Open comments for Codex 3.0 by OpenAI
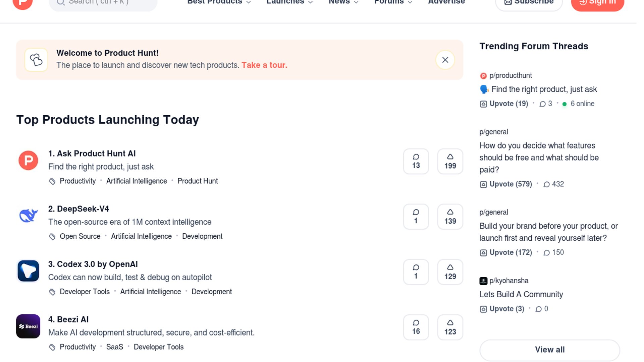Screen dimensions: 644x362 click(416, 272)
